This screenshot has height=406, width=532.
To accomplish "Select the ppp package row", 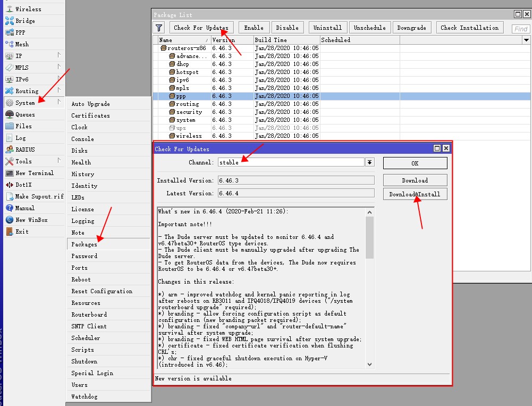I will 342,96.
